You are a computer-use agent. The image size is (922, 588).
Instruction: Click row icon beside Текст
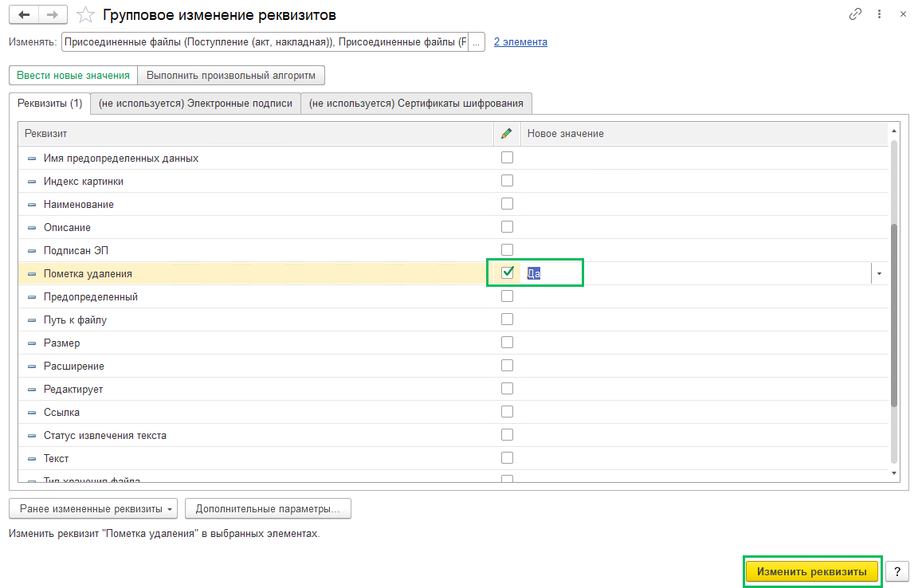coord(32,459)
